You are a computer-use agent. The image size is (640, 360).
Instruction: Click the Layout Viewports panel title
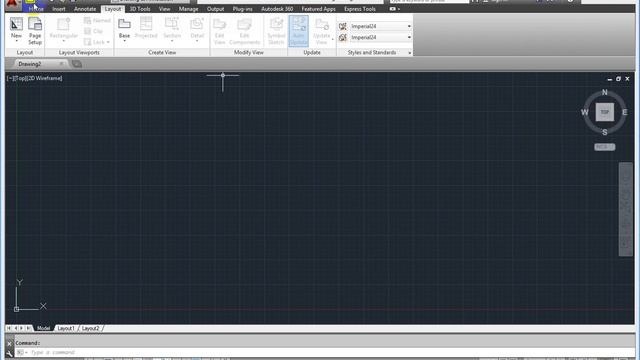click(x=79, y=53)
